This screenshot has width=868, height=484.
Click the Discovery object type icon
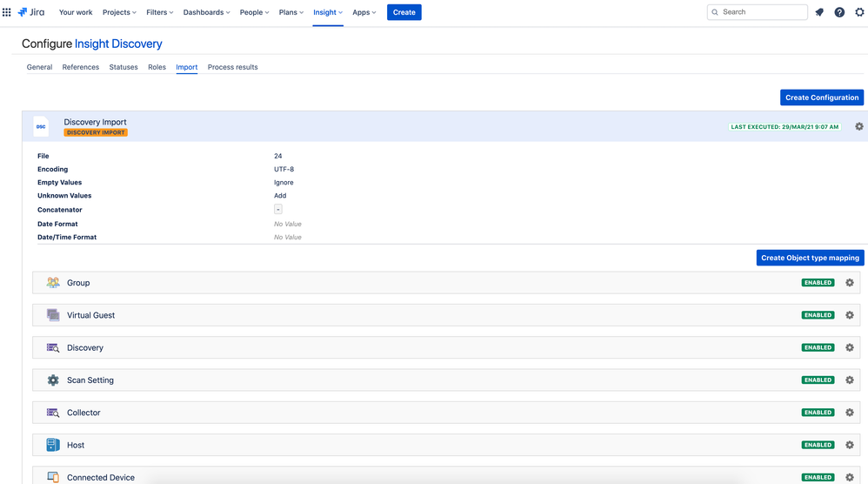53,348
